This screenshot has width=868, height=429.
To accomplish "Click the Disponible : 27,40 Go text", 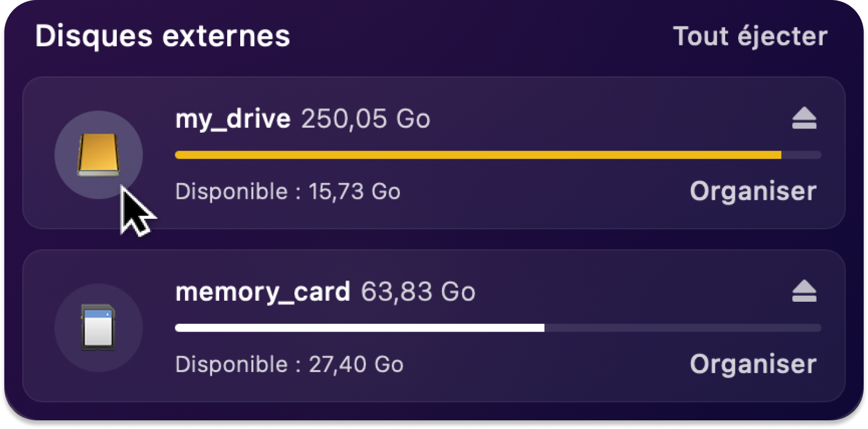I will [290, 365].
